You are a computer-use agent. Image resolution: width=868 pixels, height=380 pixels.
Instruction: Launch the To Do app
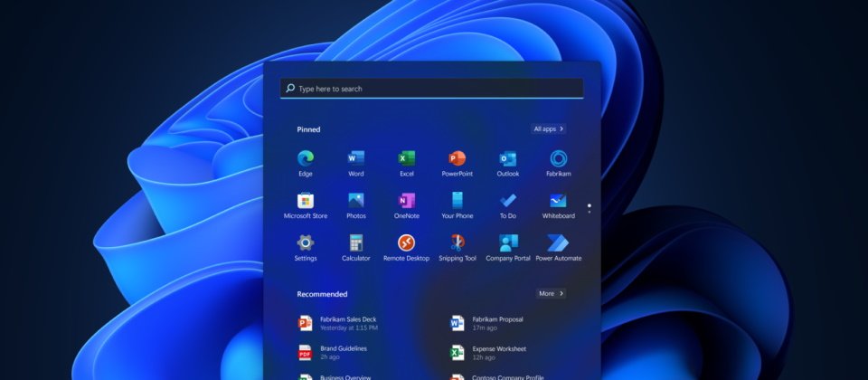507,205
